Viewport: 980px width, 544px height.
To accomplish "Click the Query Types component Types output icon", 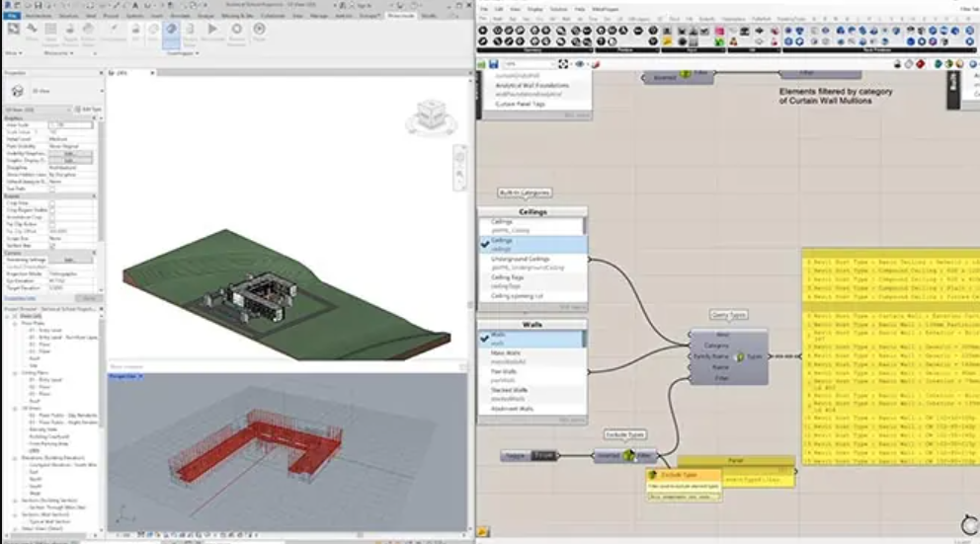I will coord(740,356).
